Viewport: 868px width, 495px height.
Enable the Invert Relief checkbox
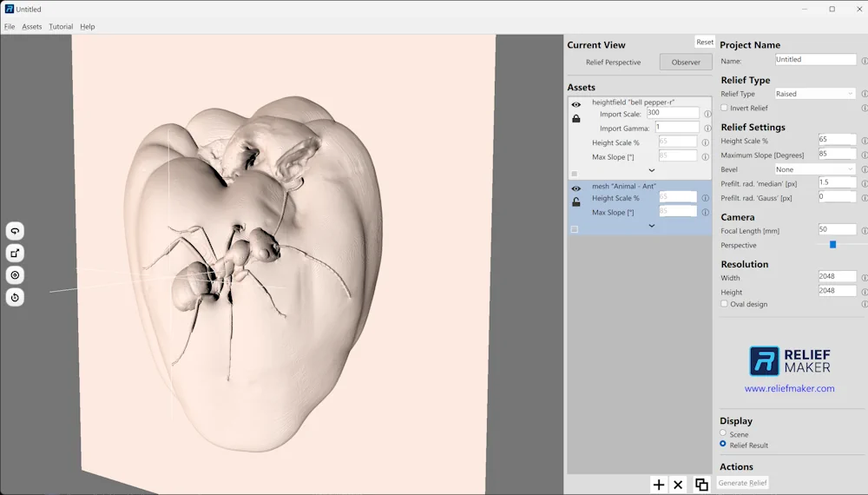click(725, 108)
